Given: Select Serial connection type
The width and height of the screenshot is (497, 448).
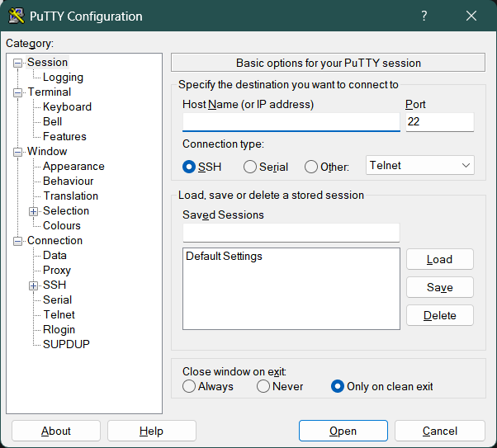Looking at the screenshot, I should point(250,167).
